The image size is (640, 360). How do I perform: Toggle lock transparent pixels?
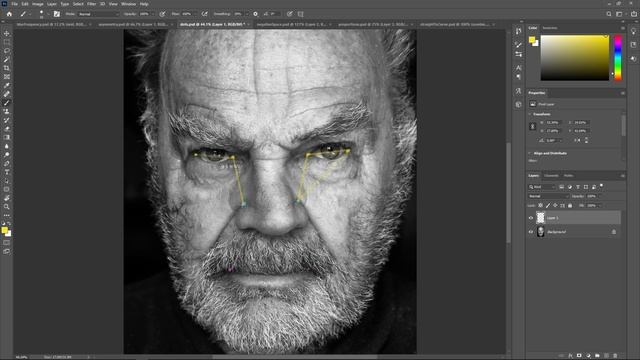540,206
